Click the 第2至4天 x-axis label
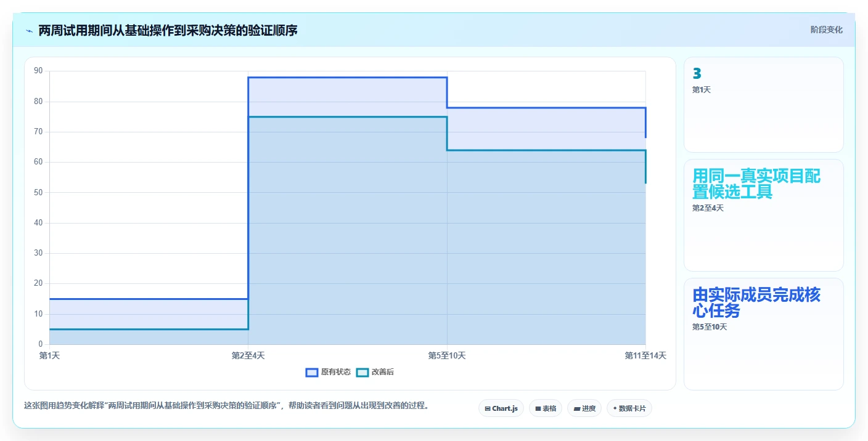The height and width of the screenshot is (441, 868). click(248, 355)
